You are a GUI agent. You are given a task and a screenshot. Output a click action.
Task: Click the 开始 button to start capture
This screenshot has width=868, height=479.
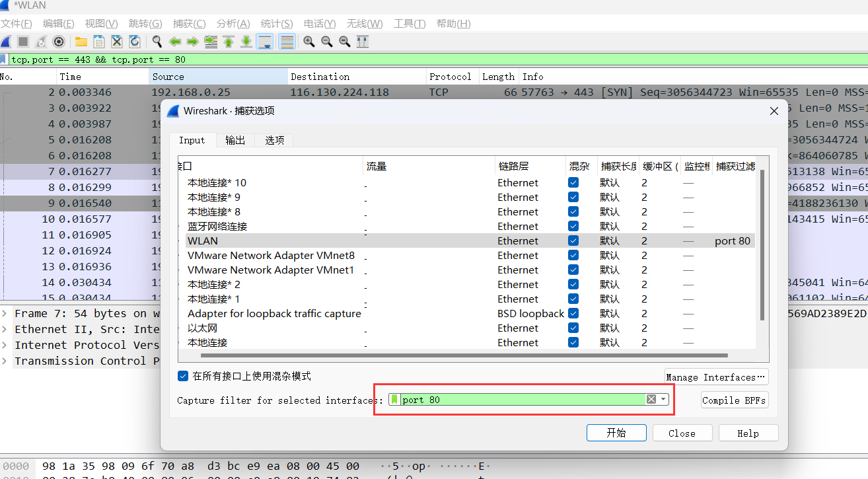616,433
